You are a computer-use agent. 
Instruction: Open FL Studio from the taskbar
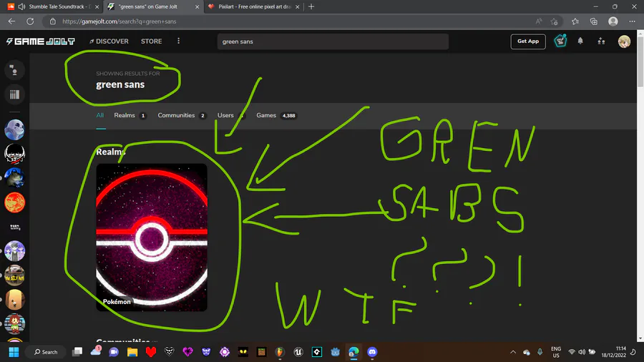(280, 352)
